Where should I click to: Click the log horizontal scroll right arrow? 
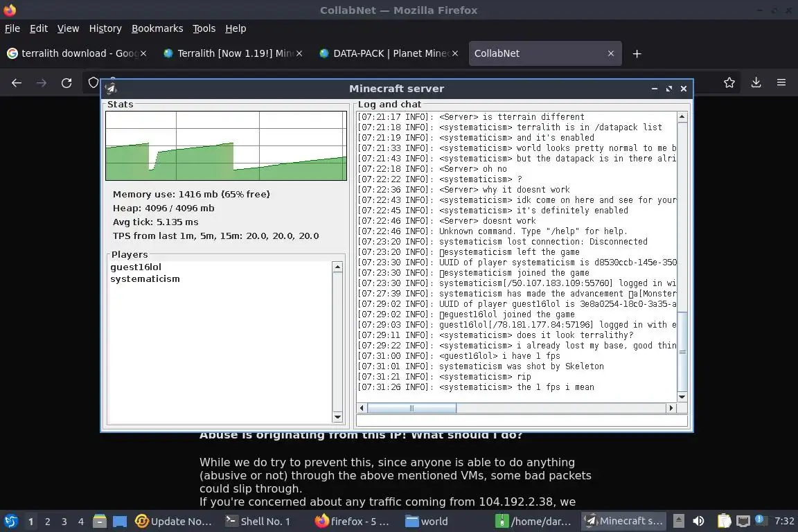pos(671,408)
